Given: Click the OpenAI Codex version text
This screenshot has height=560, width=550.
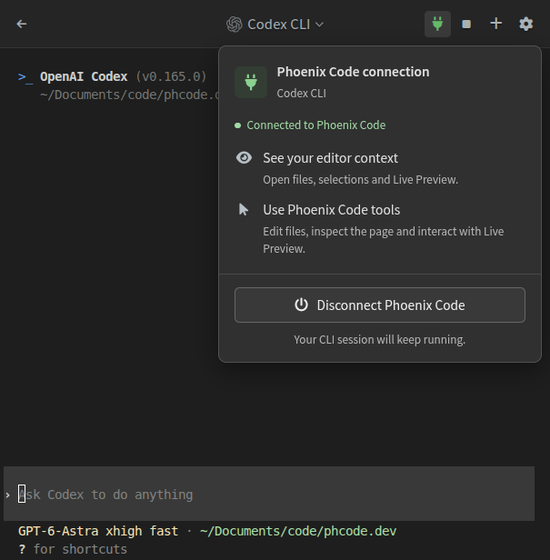Looking at the screenshot, I should (123, 76).
